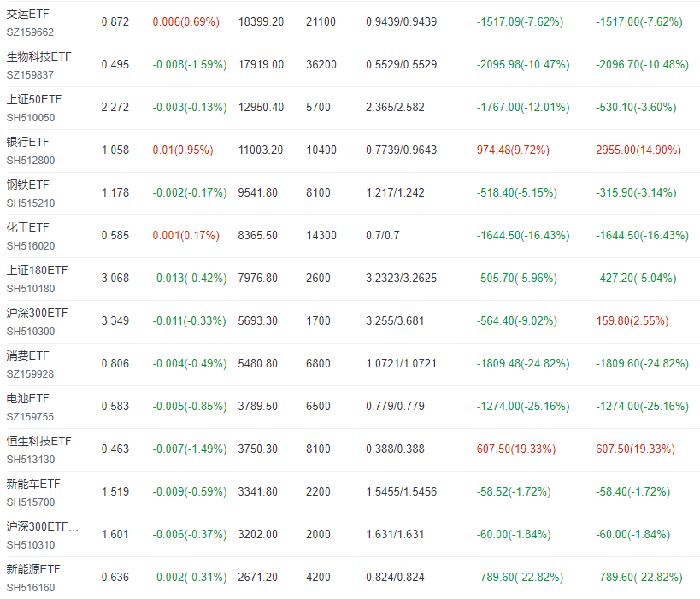
Task: Select 新能车ETF loss -58.52(-1.72%)
Action: [x=514, y=492]
